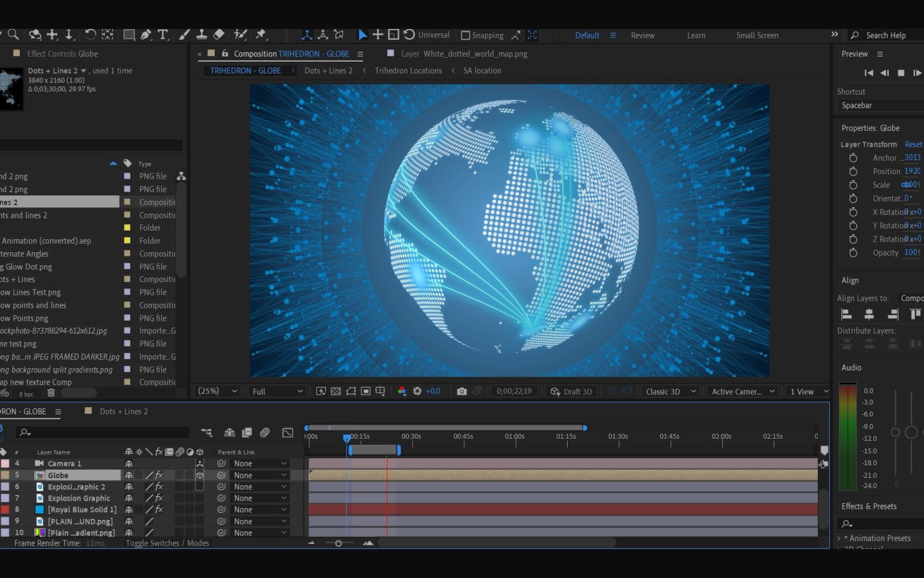The height and width of the screenshot is (578, 924).
Task: Toggle Draft 3D mode
Action: 571,391
